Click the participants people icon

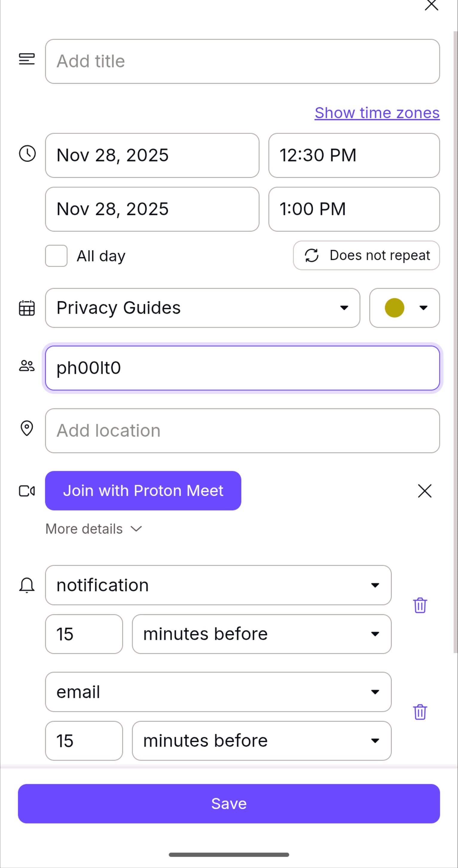[x=27, y=366]
